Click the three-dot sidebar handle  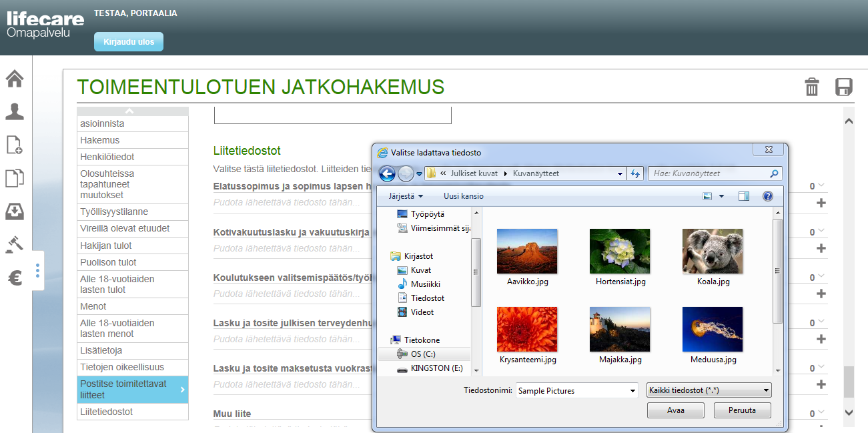click(38, 270)
